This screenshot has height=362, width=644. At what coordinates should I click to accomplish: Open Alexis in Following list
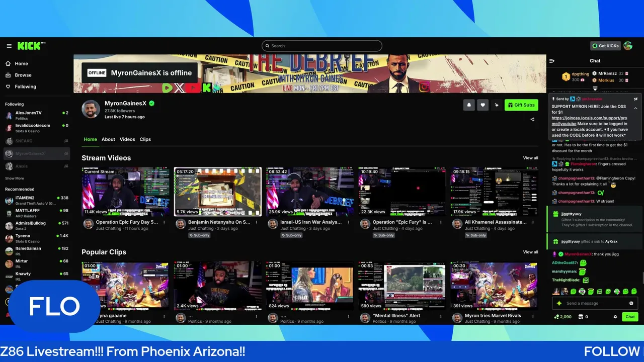pos(37,166)
